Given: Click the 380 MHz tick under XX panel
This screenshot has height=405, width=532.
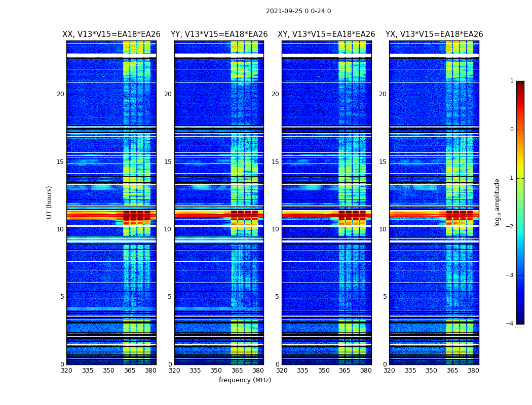Looking at the screenshot, I should 150,371.
